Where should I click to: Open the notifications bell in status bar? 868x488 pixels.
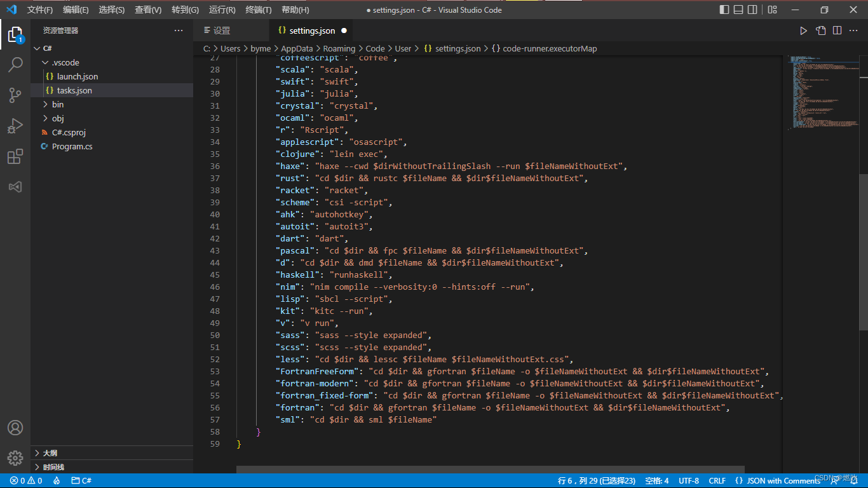tap(853, 481)
